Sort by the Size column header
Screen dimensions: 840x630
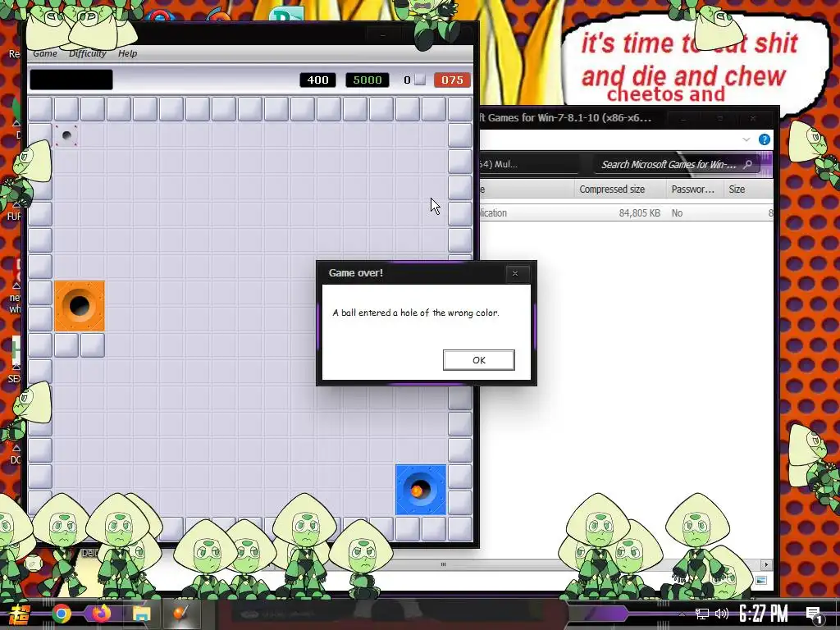[748, 189]
